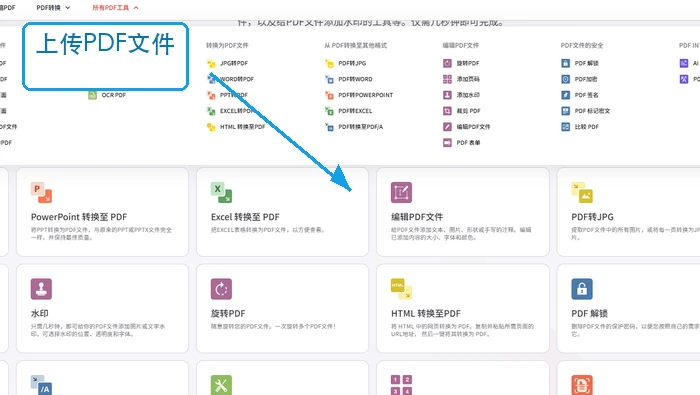Click the PDF 签名 pen icon
Image resolution: width=700 pixels, height=395 pixels.
coord(566,95)
